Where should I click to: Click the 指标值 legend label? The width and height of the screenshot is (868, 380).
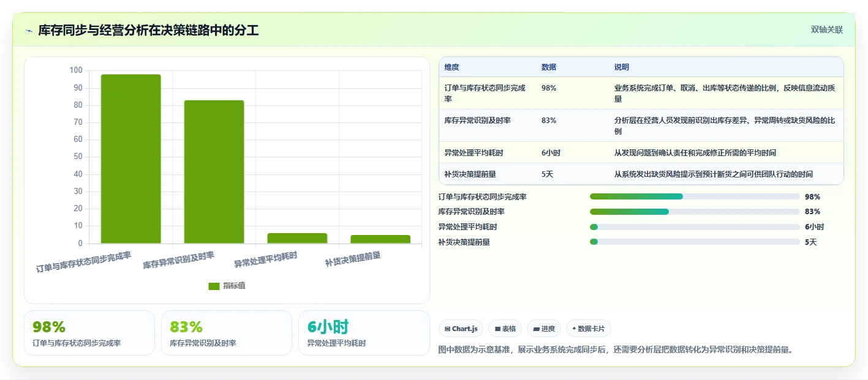point(234,286)
